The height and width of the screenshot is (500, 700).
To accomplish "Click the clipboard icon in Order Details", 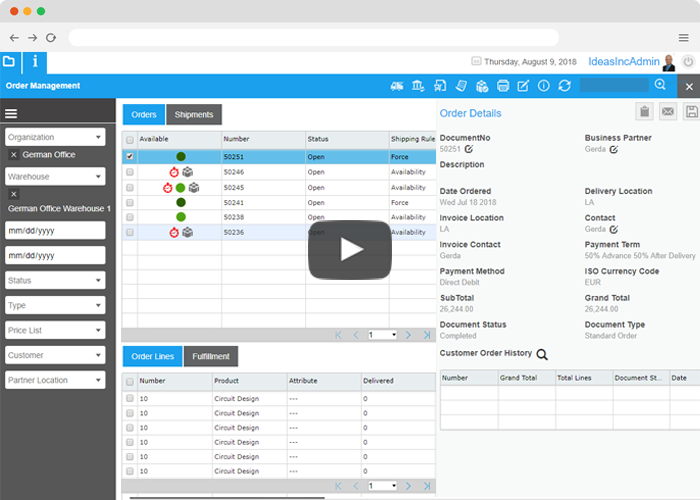I will click(x=644, y=112).
